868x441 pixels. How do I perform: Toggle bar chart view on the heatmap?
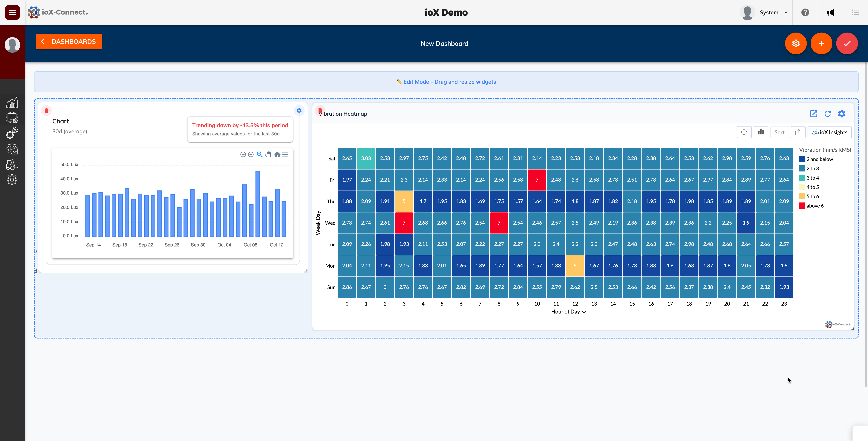tap(761, 132)
